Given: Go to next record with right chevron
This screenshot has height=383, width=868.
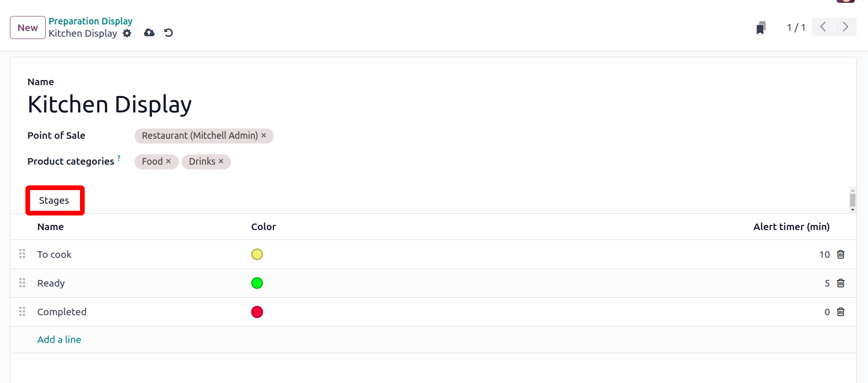Looking at the screenshot, I should 845,27.
